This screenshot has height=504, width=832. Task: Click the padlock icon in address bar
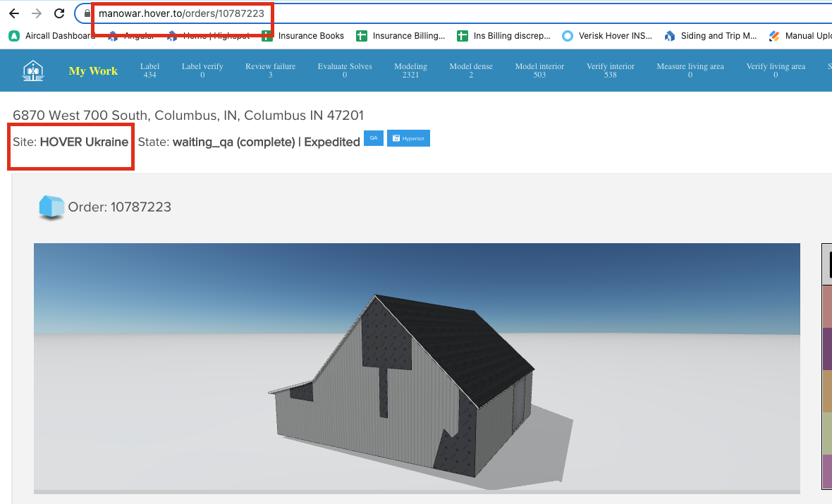coord(87,13)
